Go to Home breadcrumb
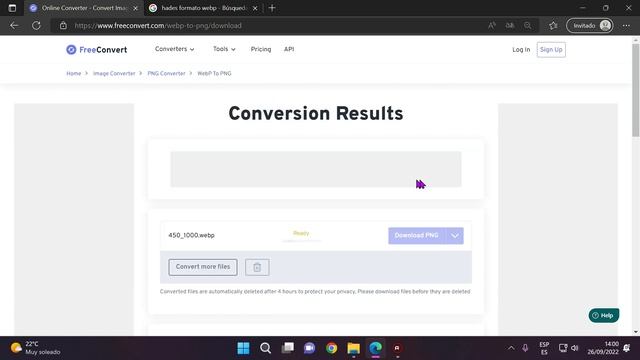The height and width of the screenshot is (360, 640). pyautogui.click(x=73, y=73)
